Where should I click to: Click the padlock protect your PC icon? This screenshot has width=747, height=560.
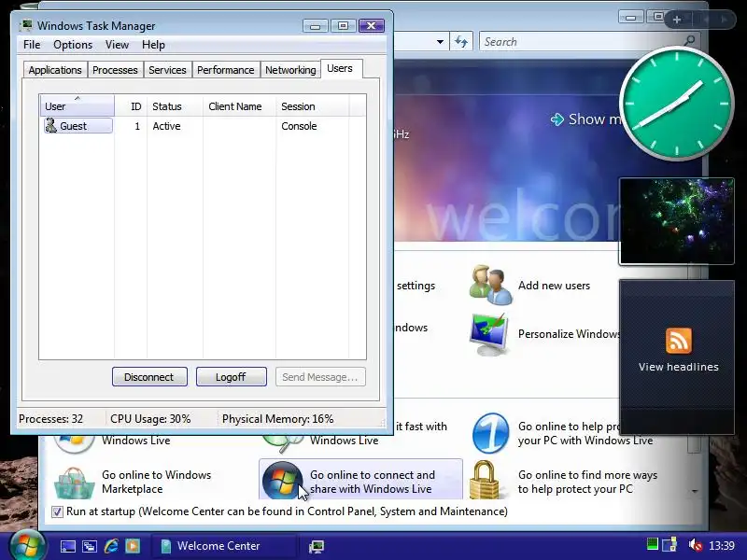[x=484, y=480]
